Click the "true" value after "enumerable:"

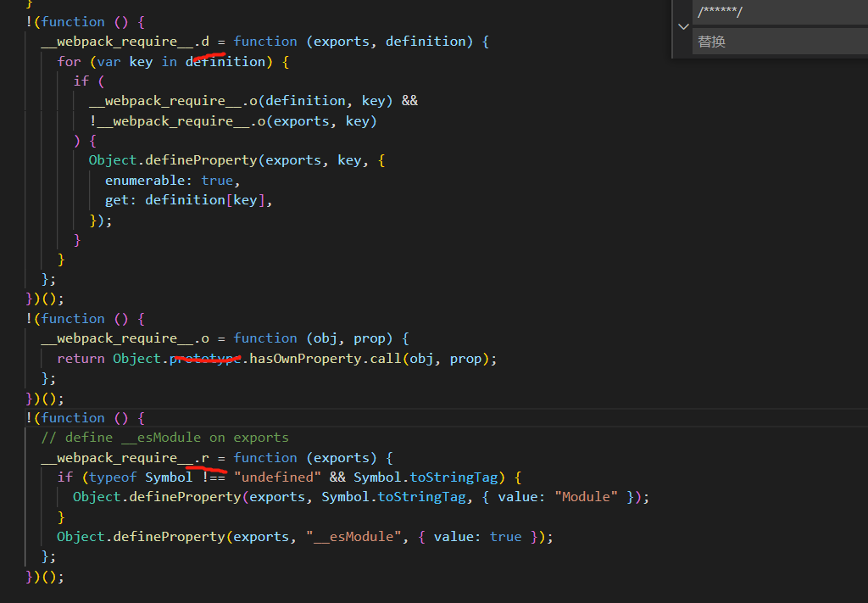(217, 181)
